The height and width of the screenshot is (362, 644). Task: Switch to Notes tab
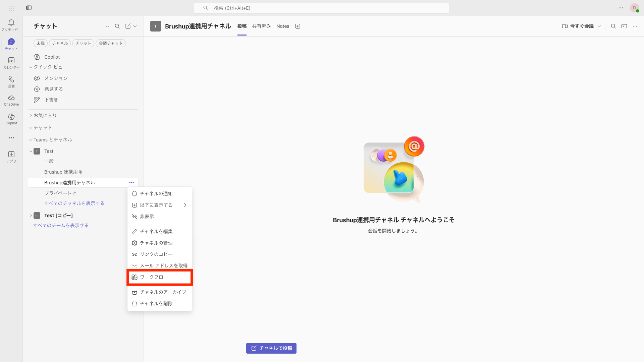click(x=283, y=26)
